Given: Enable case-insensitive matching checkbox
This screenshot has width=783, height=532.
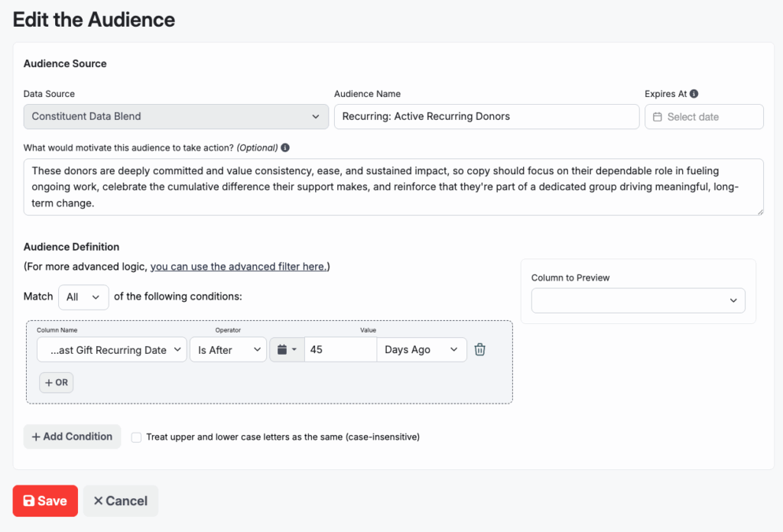Looking at the screenshot, I should [x=136, y=437].
